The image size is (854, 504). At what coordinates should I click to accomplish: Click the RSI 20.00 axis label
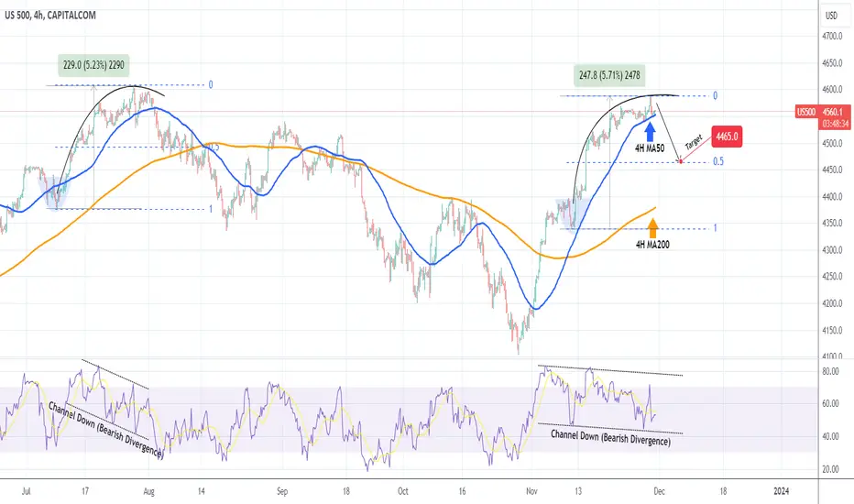click(830, 469)
